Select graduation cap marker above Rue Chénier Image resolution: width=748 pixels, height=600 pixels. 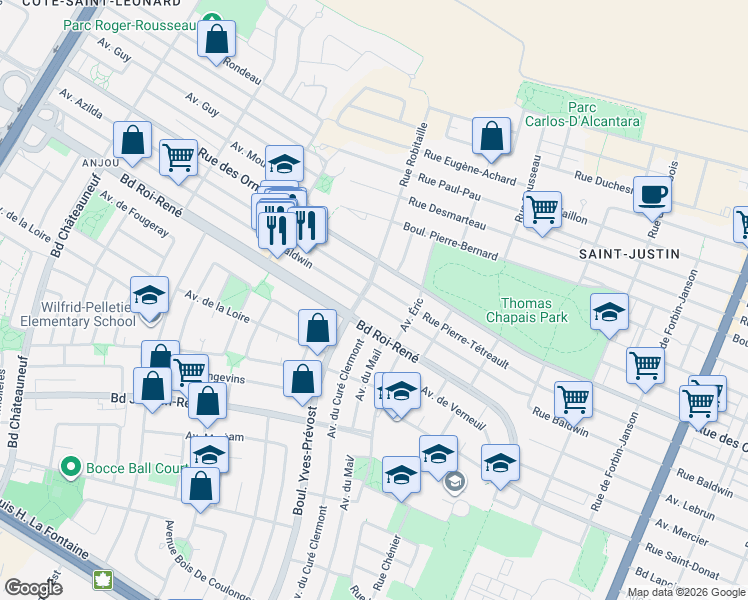(401, 478)
